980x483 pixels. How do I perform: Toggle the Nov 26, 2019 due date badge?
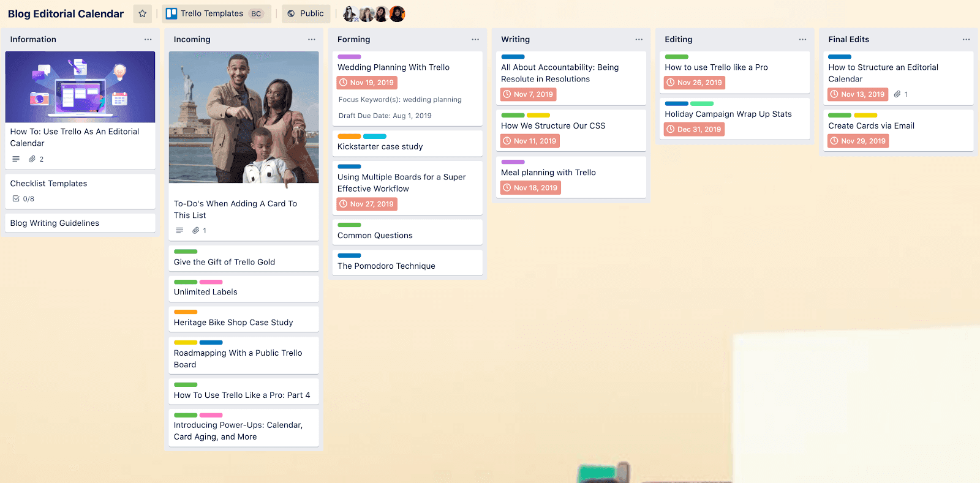pos(695,83)
